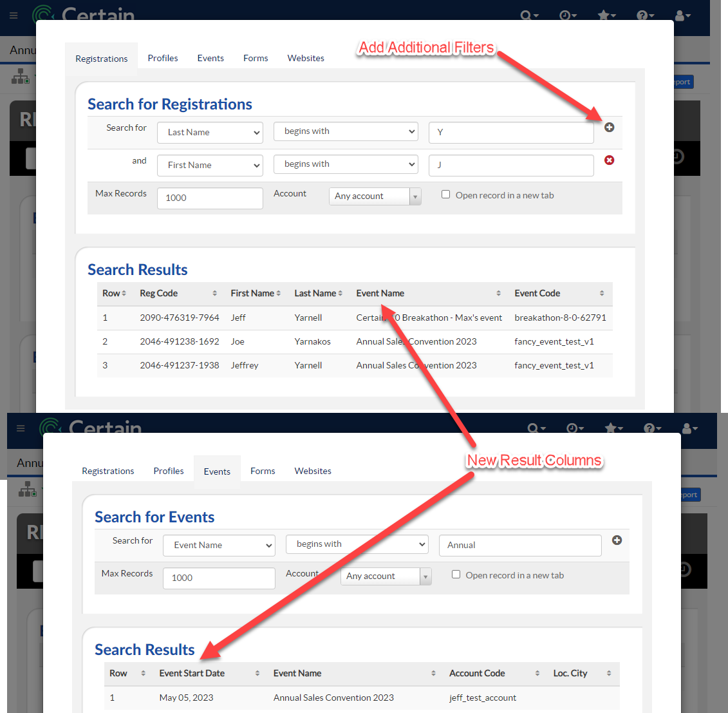
Task: Open recent history clock menu in top header
Action: (567, 16)
